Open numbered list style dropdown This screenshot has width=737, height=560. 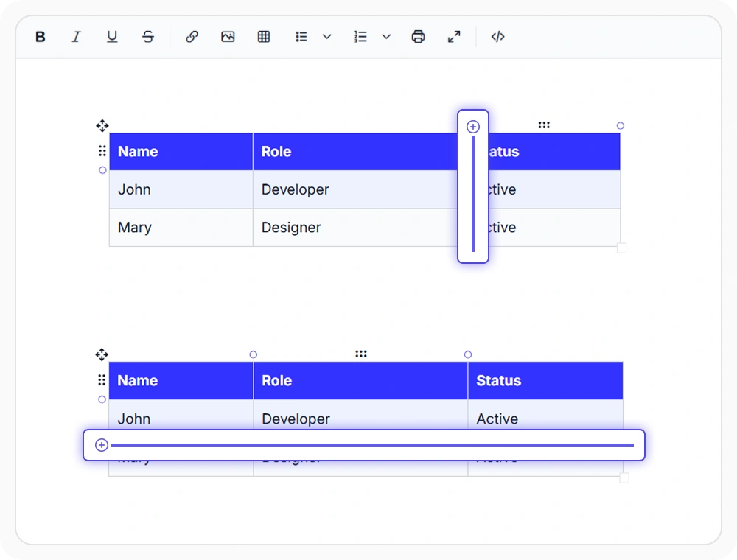click(386, 37)
